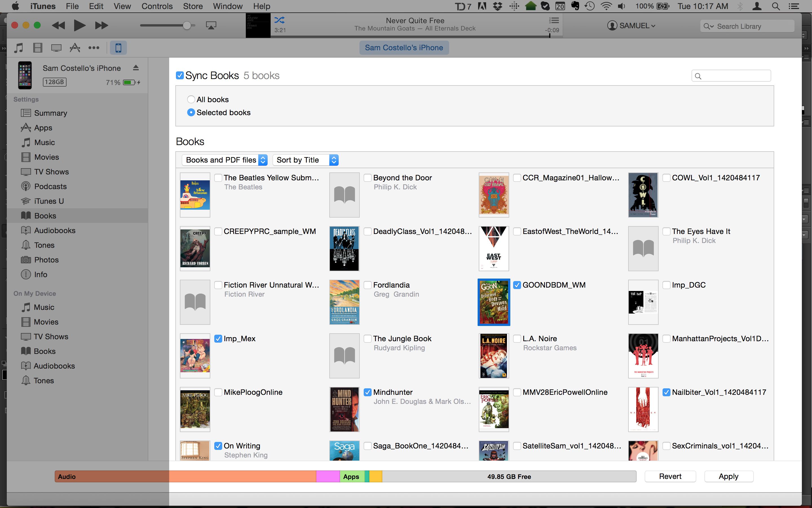The width and height of the screenshot is (812, 508).
Task: Open the SAMUEL account dropdown
Action: [631, 25]
